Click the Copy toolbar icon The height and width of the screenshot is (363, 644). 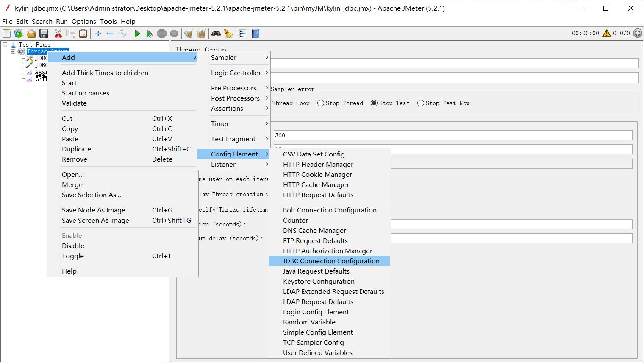pyautogui.click(x=71, y=34)
